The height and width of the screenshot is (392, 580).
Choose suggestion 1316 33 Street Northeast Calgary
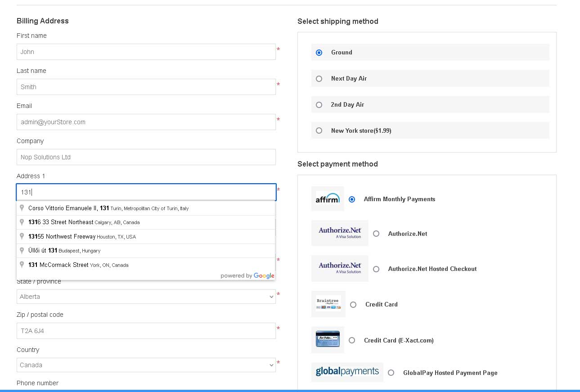pyautogui.click(x=146, y=222)
